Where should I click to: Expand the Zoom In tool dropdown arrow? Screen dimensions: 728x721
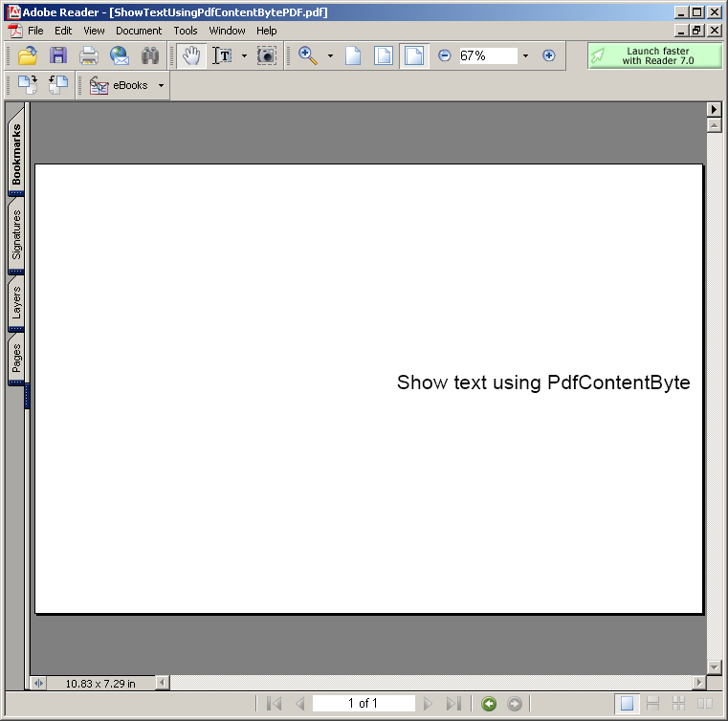pos(331,55)
